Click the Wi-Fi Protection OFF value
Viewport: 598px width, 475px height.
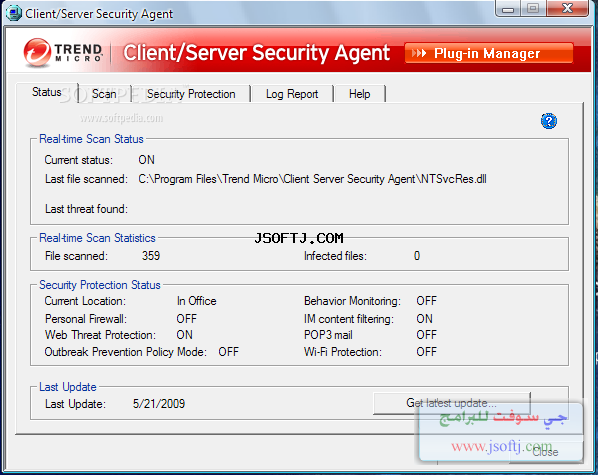point(426,352)
